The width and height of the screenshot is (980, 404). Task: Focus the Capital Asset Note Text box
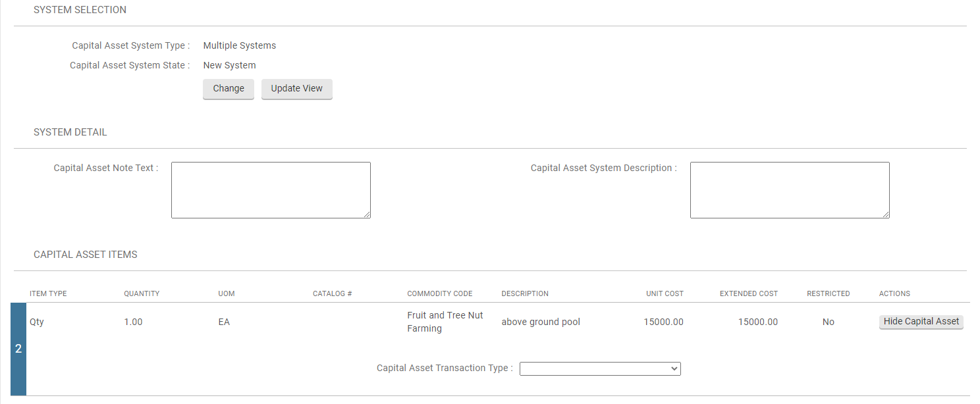pos(270,189)
